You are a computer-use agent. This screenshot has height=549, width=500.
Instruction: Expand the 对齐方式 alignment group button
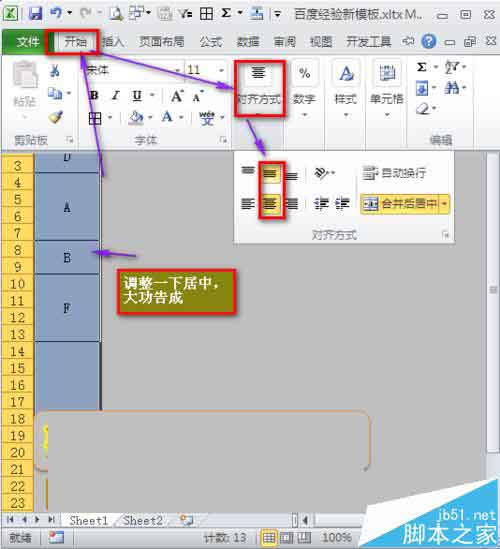coord(259,88)
